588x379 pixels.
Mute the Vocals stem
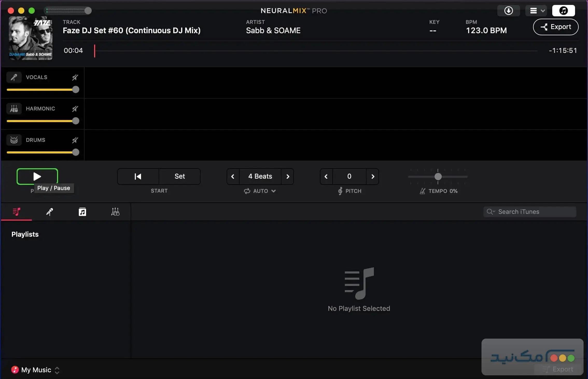pyautogui.click(x=75, y=77)
